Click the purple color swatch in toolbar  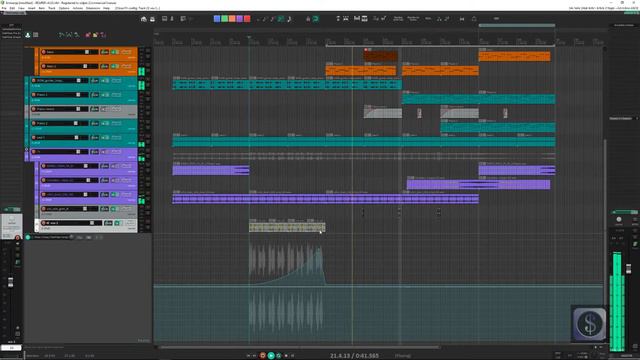240,19
